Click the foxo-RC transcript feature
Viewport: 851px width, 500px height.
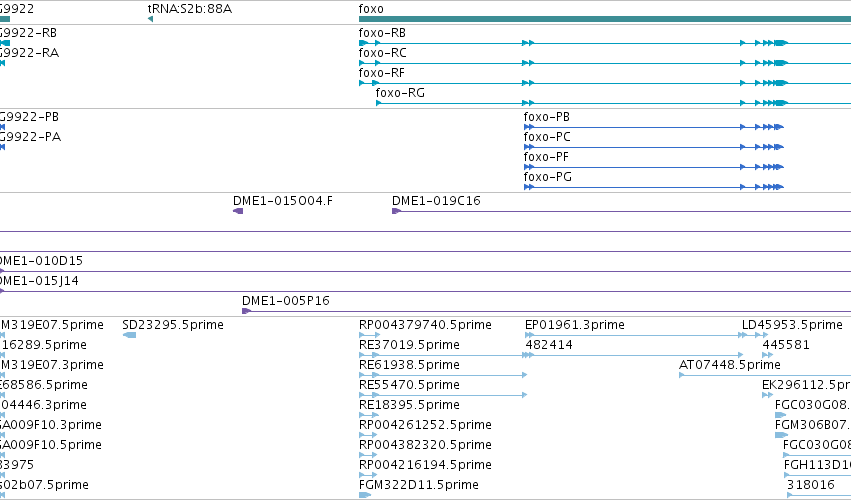(605, 63)
